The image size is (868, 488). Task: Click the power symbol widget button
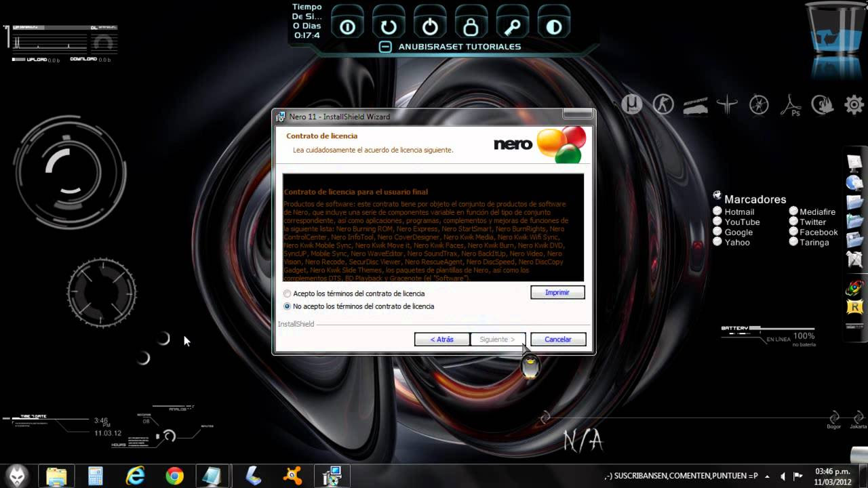pos(430,27)
